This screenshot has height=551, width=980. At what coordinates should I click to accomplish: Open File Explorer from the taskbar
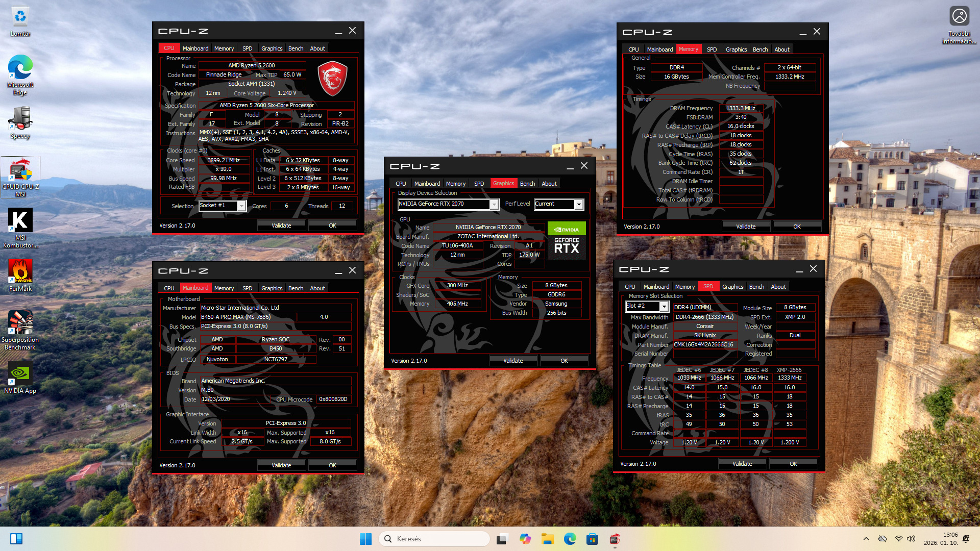(x=548, y=539)
